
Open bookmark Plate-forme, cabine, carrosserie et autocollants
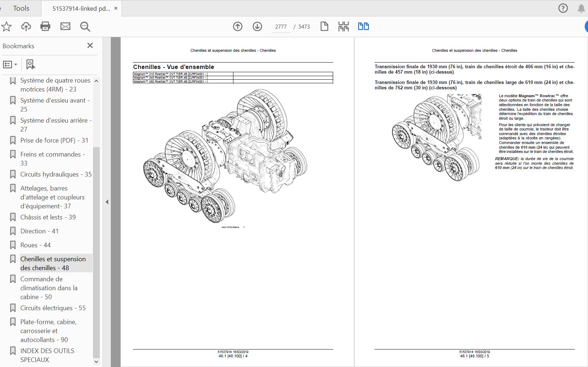48,331
